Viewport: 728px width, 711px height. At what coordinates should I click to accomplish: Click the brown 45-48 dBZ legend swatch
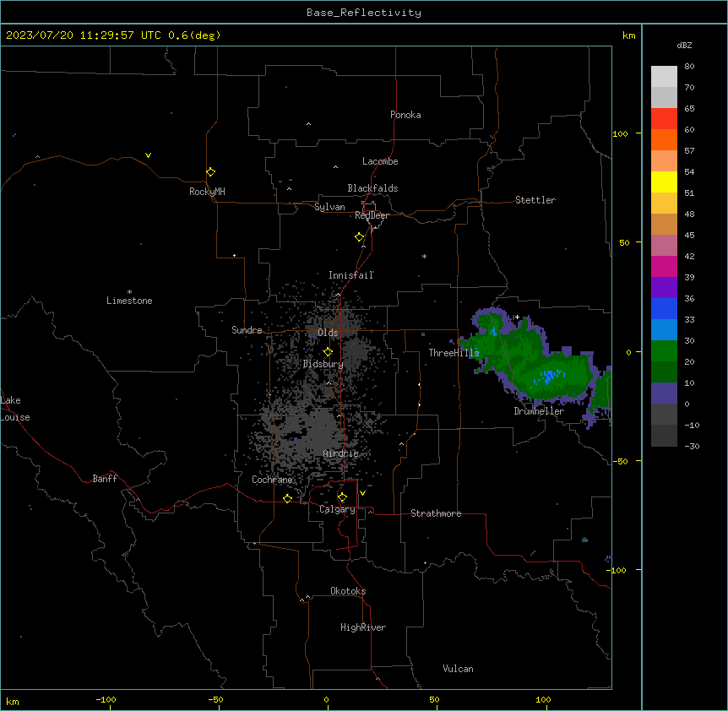click(664, 224)
